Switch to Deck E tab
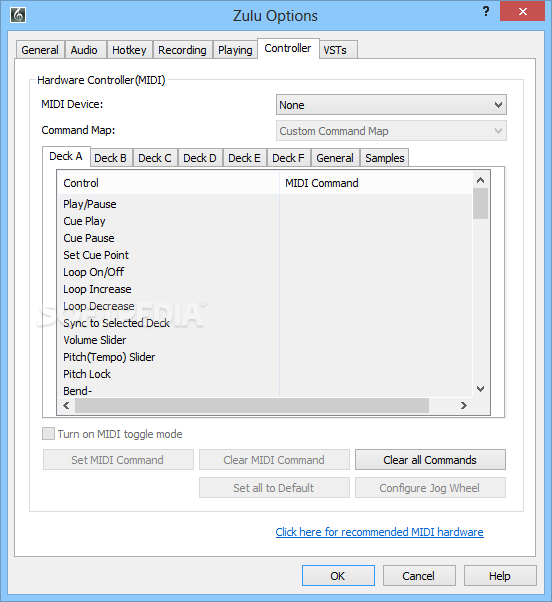 click(245, 158)
